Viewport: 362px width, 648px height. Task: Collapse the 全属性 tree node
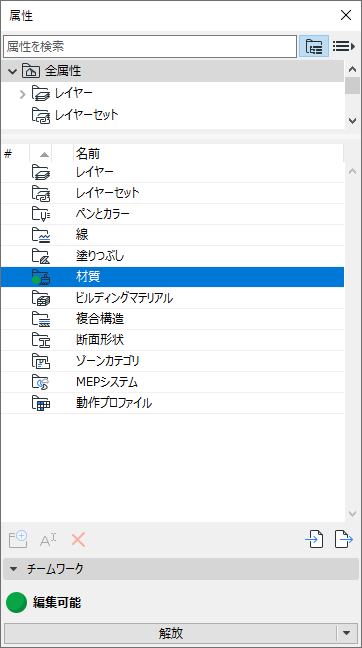(12, 71)
